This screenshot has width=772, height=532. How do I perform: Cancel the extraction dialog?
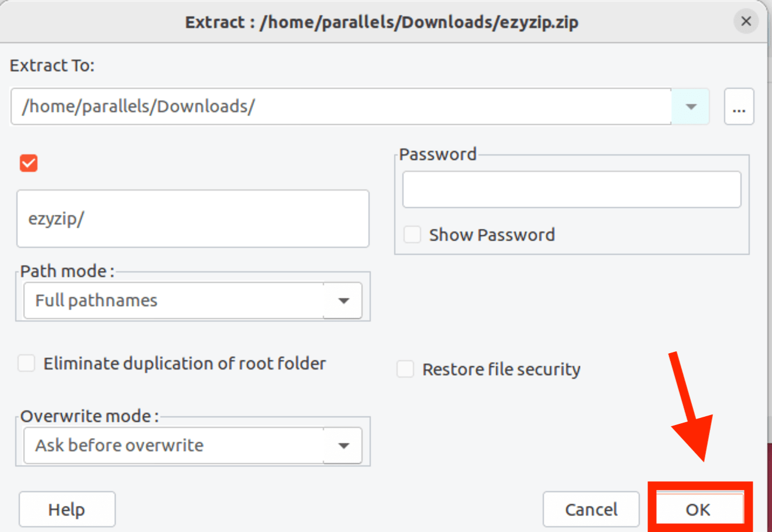tap(591, 509)
